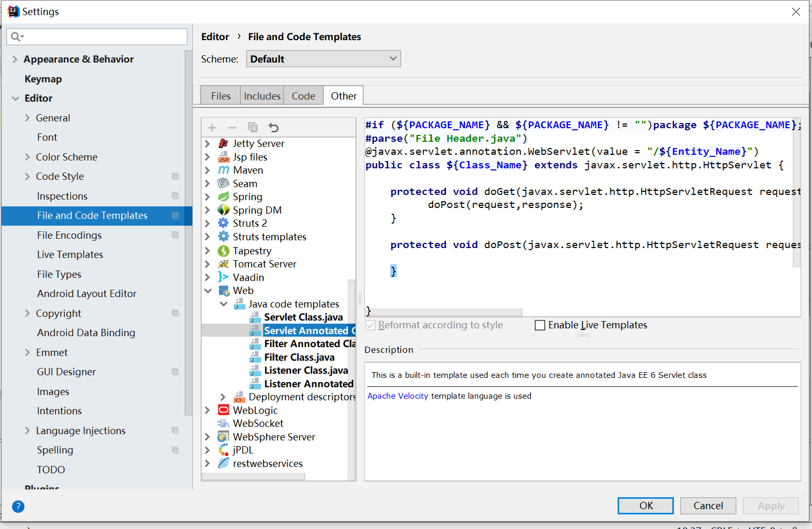Expand the Deployment descriptors node
812x529 pixels.
223,397
